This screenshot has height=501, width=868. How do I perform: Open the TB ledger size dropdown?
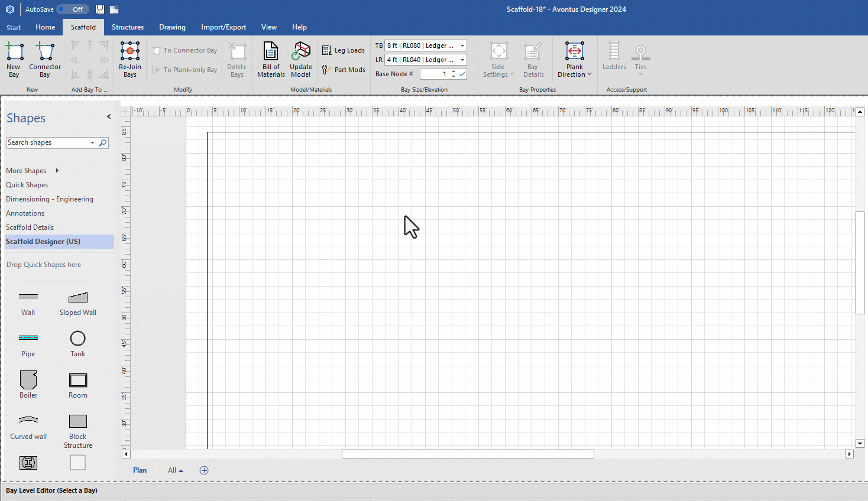coord(462,45)
